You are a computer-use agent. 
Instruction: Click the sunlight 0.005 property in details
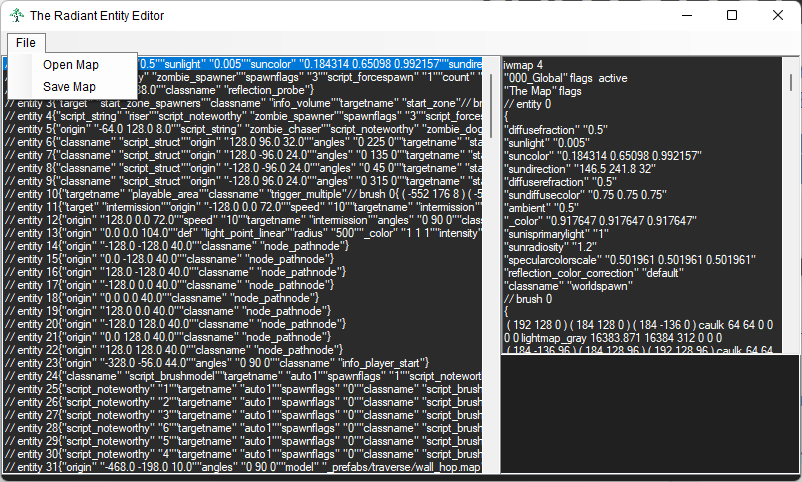pos(546,143)
